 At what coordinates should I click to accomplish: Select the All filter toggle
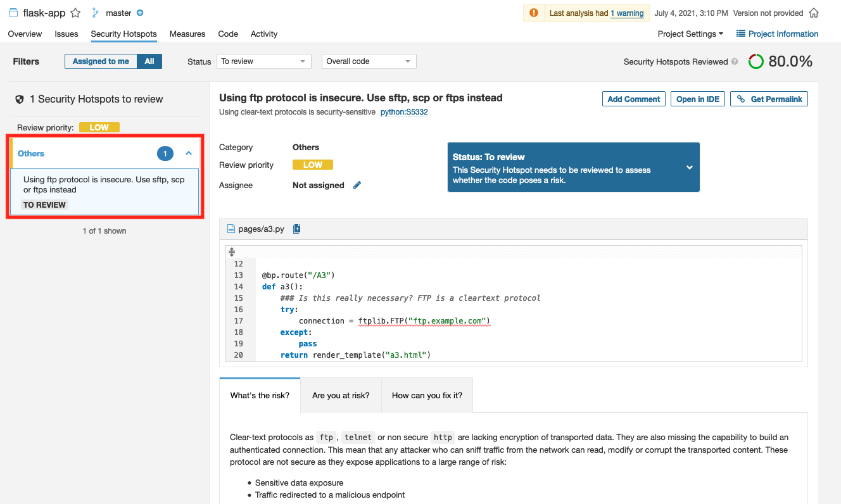149,61
